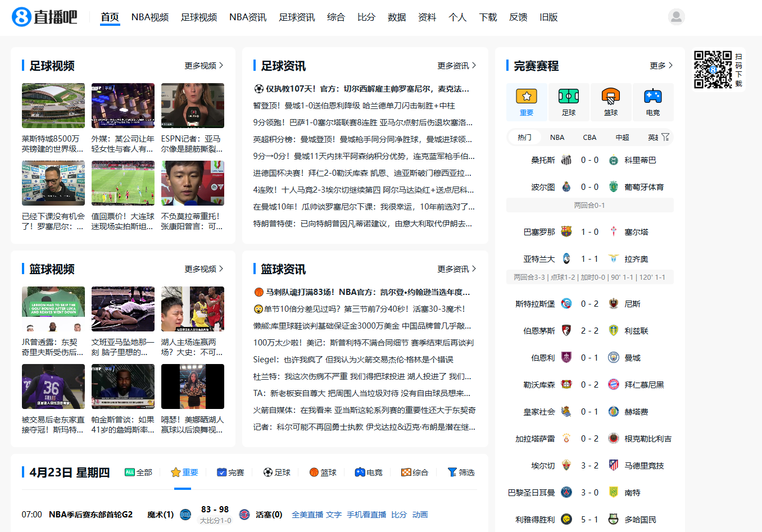This screenshot has height=532, width=762.
Task: Open the filter funnel icon beside league tabs
Action: click(x=665, y=137)
